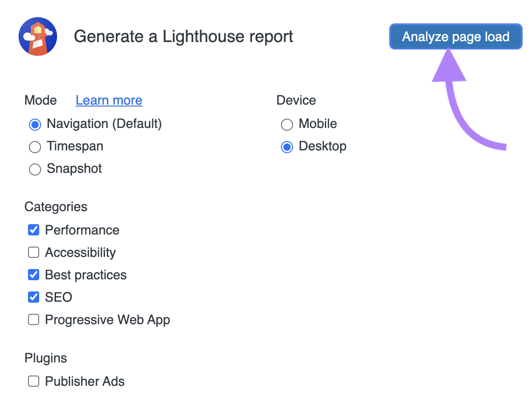Disable the SEO category
This screenshot has height=411, width=532.
33,297
